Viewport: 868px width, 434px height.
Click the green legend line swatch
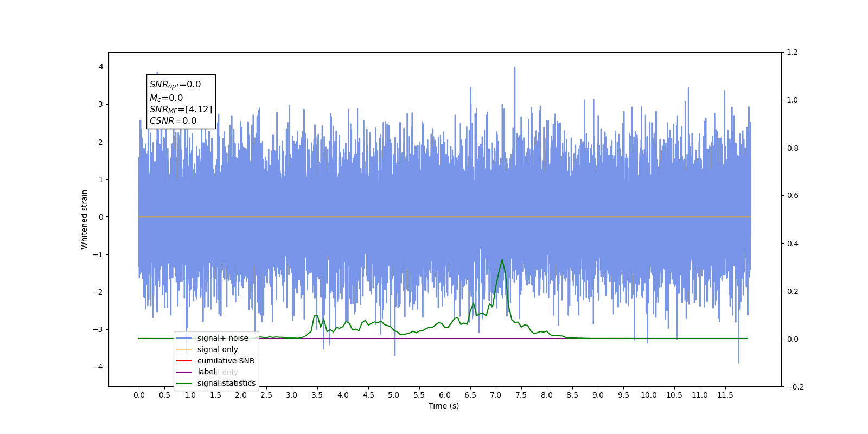pos(184,384)
